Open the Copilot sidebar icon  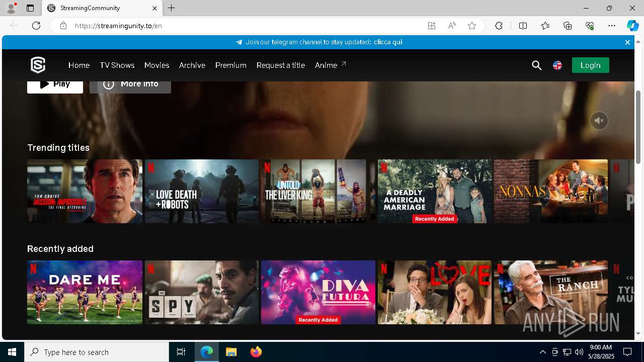click(632, 26)
